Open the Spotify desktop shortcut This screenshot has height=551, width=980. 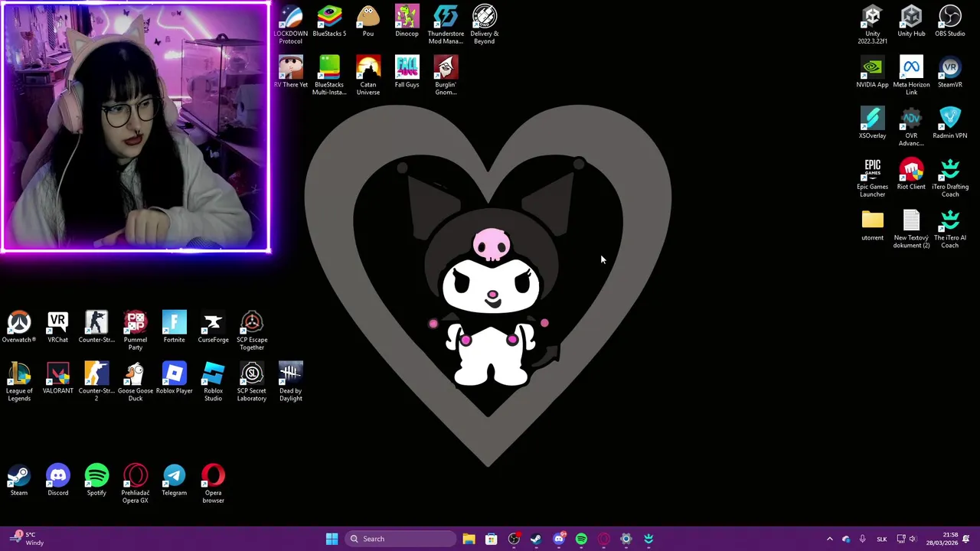pos(96,481)
